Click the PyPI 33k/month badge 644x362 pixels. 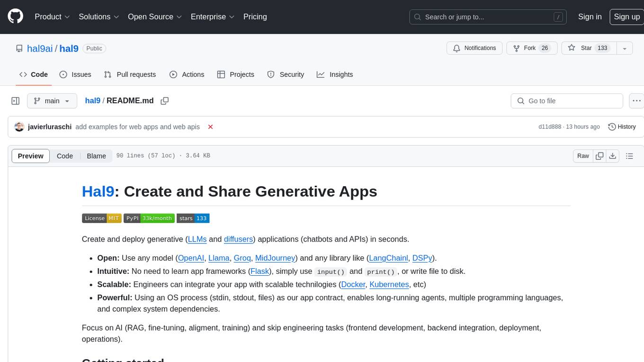tap(149, 218)
